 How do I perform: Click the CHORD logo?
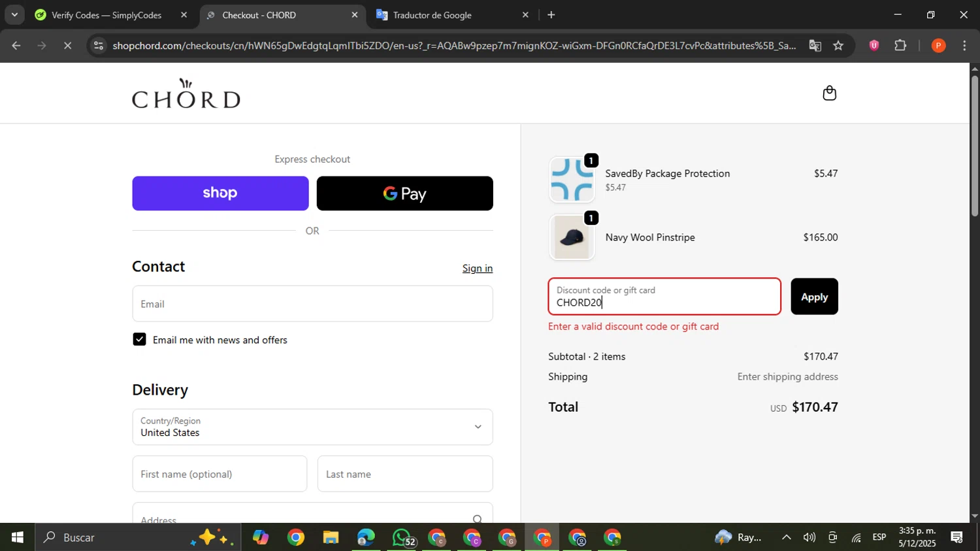[x=186, y=93]
